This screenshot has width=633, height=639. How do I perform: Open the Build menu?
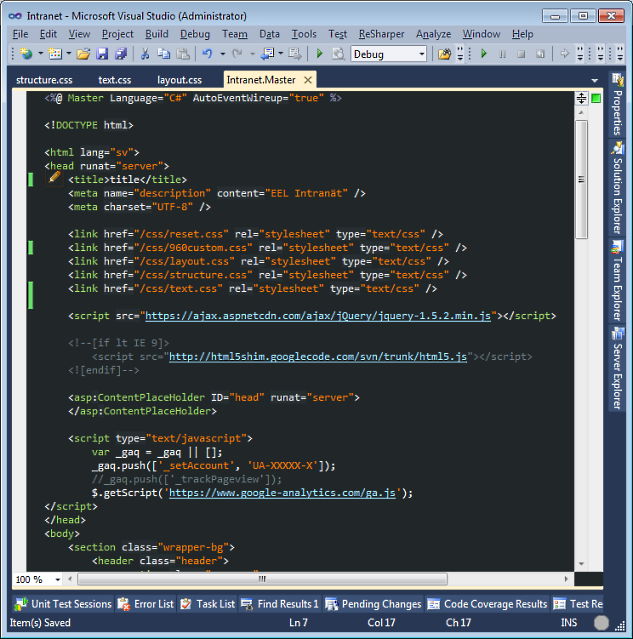point(157,34)
